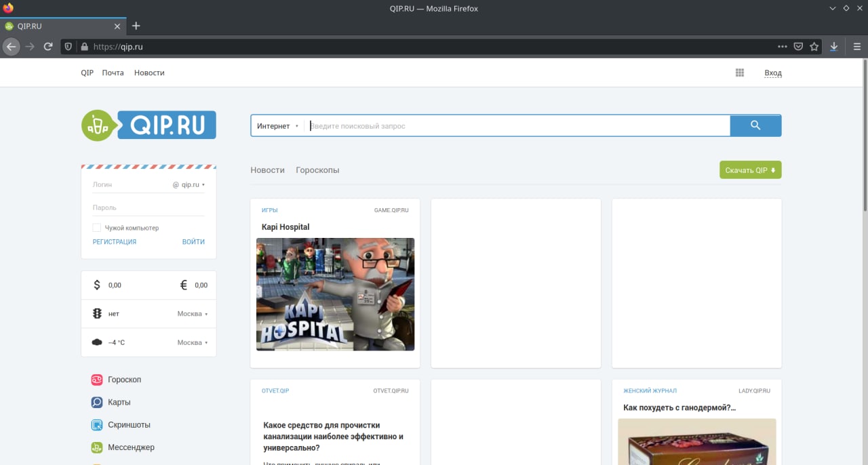Viewport: 868px width, 465px height.
Task: Open the services grid icon
Action: click(x=740, y=73)
